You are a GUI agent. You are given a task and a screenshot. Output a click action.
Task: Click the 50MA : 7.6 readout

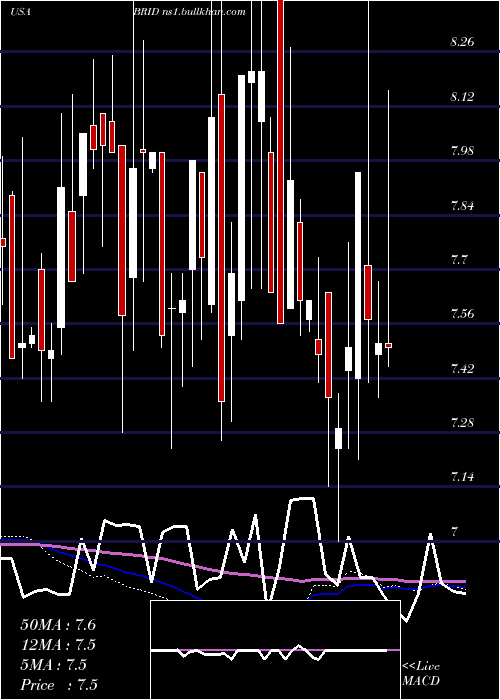coord(58,625)
